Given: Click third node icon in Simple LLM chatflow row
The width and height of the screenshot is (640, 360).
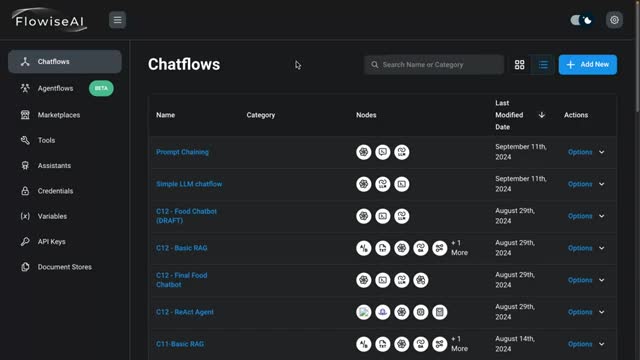Looking at the screenshot, I should [x=402, y=184].
